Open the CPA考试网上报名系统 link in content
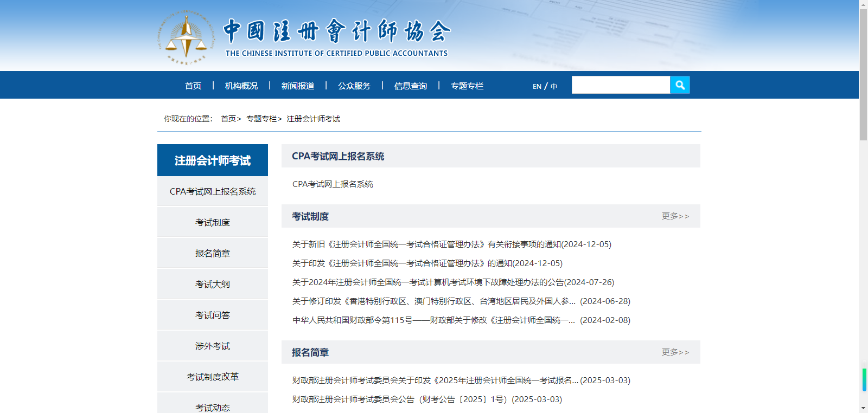This screenshot has height=413, width=868. pos(333,184)
